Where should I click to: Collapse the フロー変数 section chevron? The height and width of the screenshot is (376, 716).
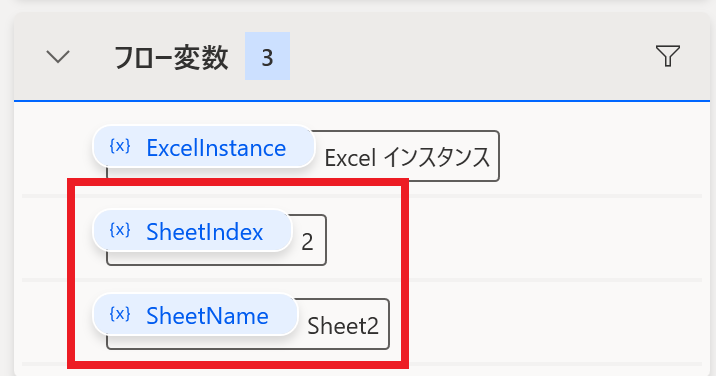pos(58,57)
